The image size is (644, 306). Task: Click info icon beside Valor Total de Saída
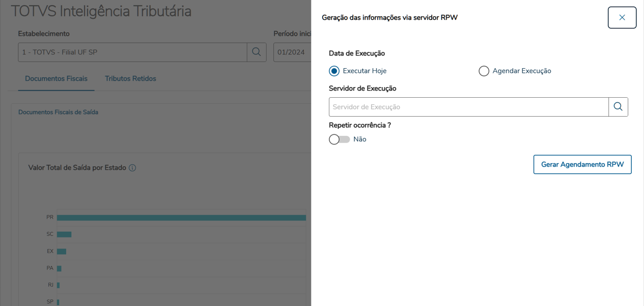click(132, 168)
